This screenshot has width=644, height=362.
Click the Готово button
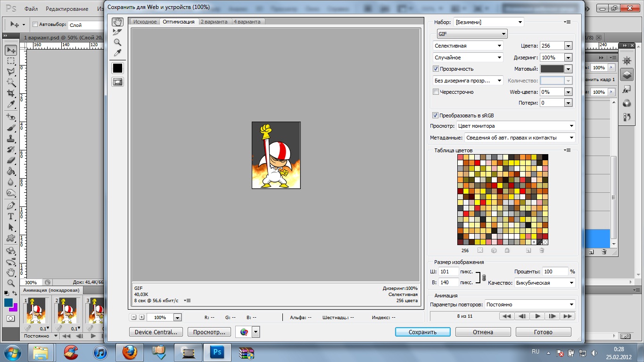click(543, 332)
